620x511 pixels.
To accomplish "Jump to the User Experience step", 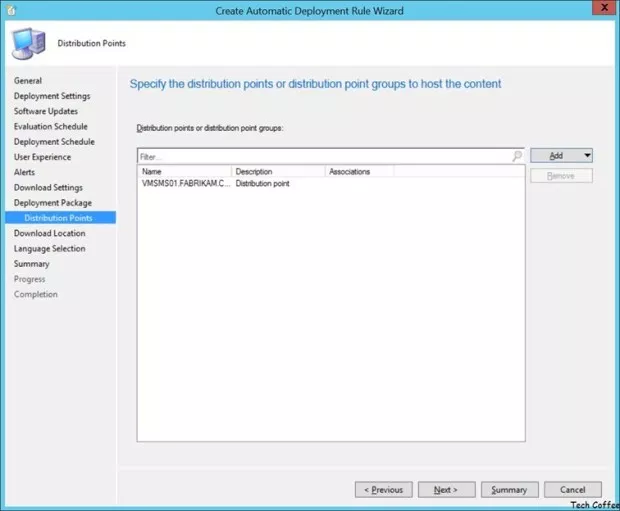I will coord(43,157).
